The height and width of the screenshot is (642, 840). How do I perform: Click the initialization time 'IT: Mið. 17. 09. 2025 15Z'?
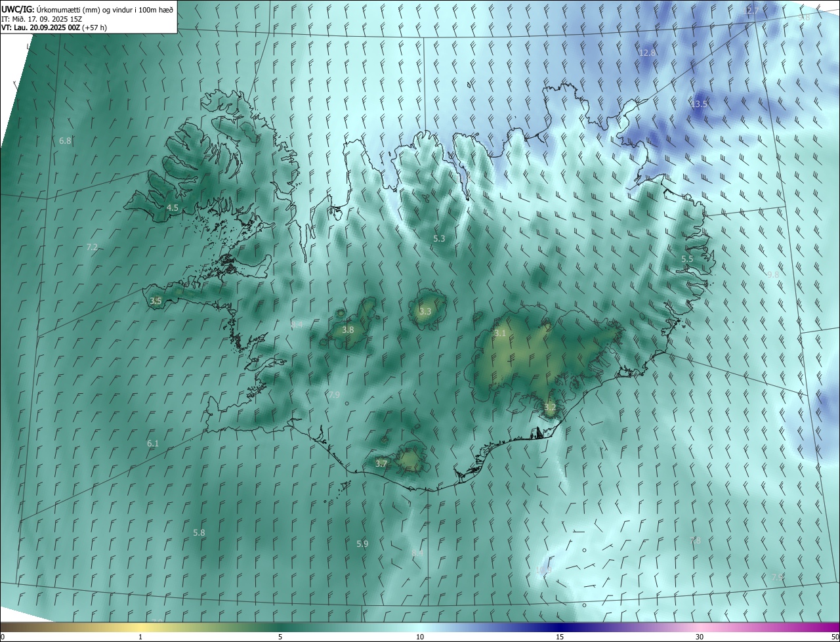pyautogui.click(x=41, y=19)
